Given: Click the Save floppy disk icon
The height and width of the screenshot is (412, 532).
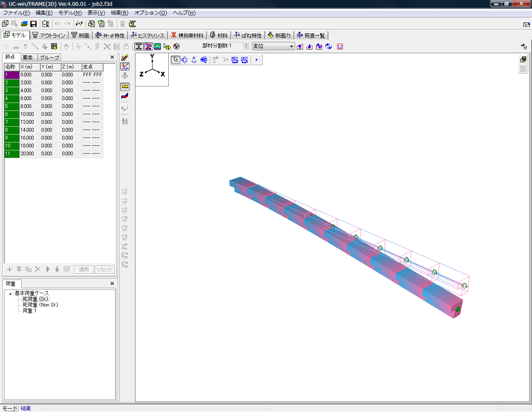Looking at the screenshot, I should point(34,24).
